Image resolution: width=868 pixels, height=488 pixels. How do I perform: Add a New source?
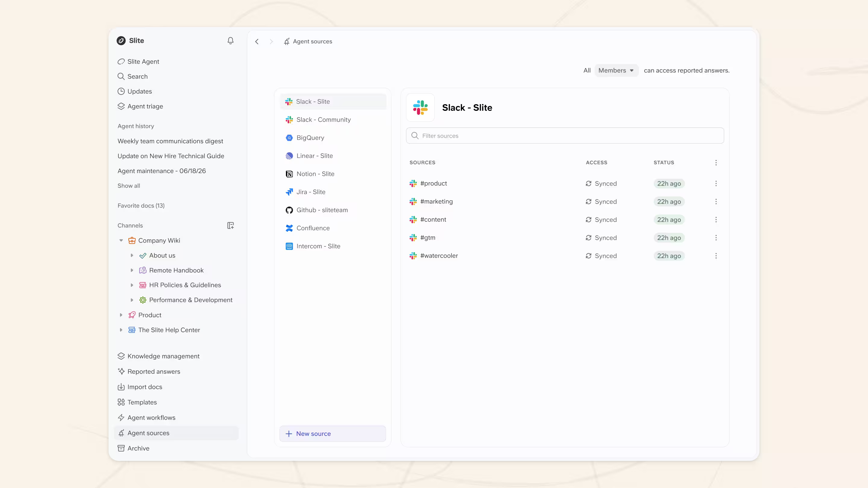(x=332, y=434)
